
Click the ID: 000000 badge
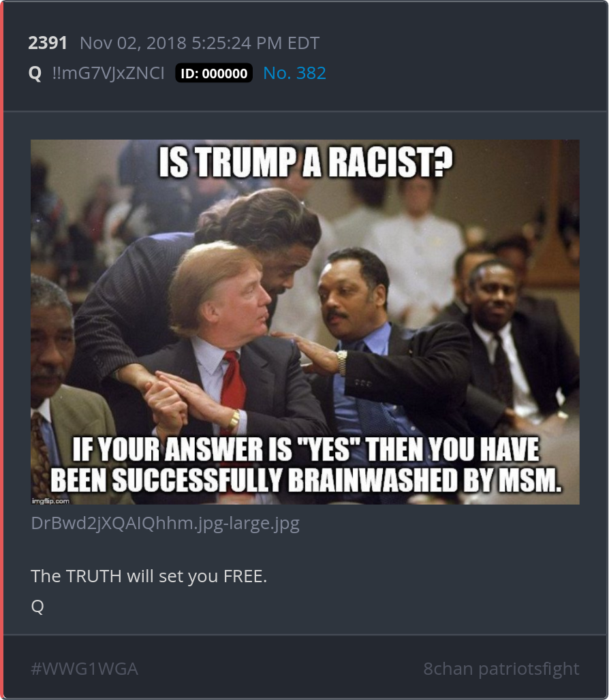tap(214, 74)
